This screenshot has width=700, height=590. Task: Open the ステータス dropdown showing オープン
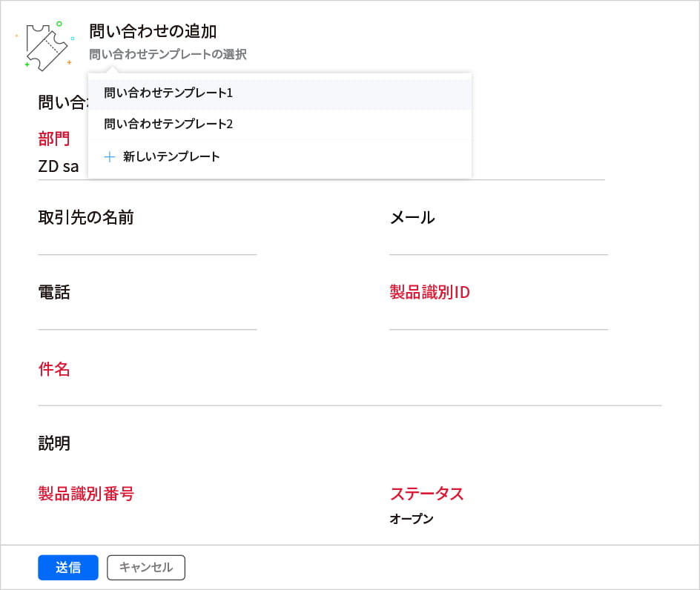412,519
